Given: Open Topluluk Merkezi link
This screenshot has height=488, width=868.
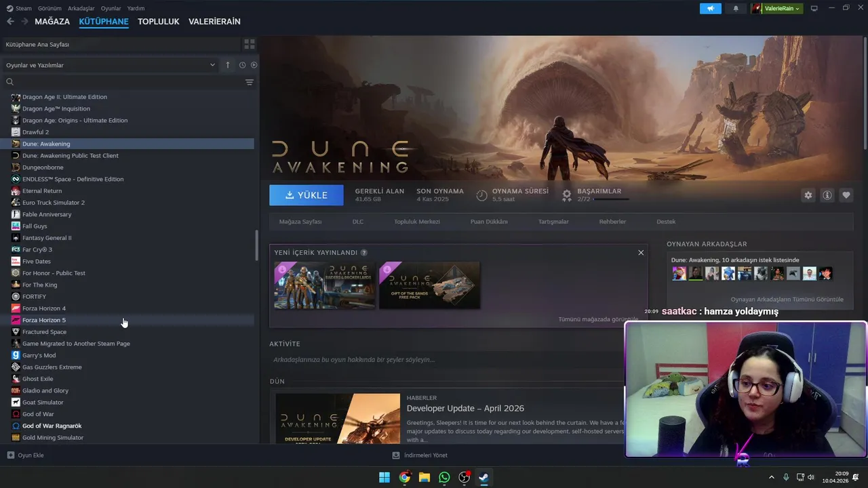Looking at the screenshot, I should click(417, 222).
